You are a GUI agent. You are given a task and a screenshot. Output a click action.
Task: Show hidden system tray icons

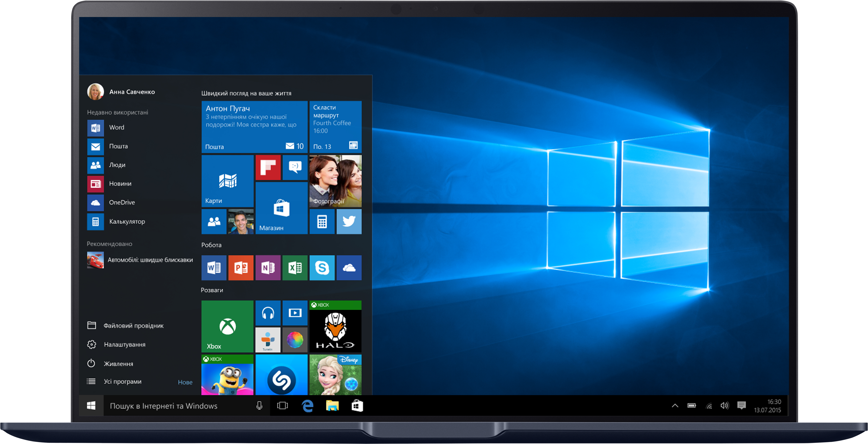tap(675, 406)
